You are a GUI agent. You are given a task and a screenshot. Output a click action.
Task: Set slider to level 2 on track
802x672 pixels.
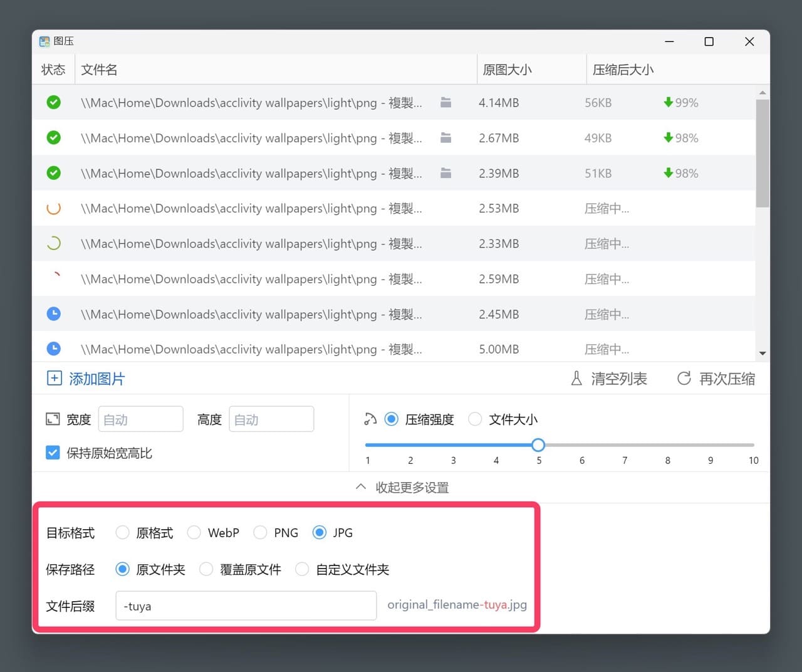[410, 445]
